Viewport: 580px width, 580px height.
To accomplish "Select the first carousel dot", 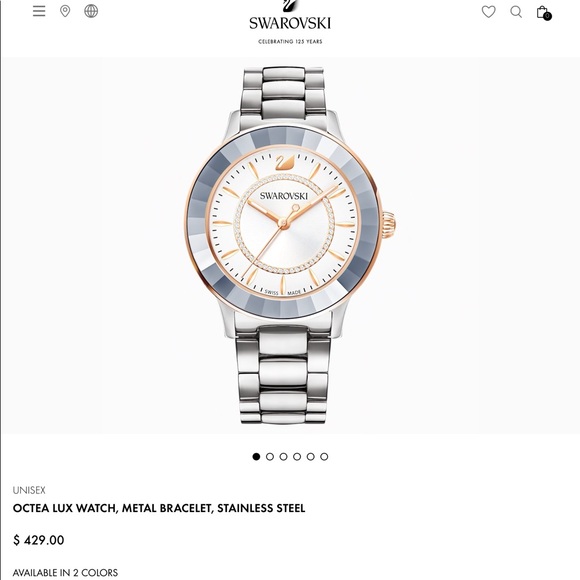I will [x=256, y=456].
